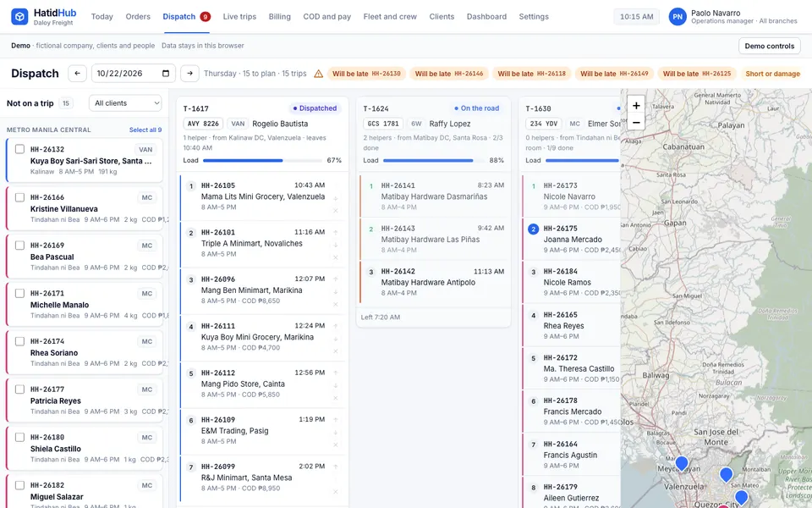Click the dispatch date input 10/22/2026
Screen dimensions: 812x508
(133, 73)
